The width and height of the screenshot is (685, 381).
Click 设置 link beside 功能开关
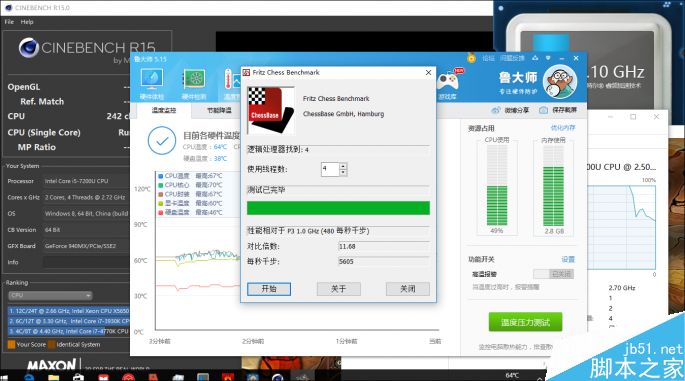pyautogui.click(x=568, y=260)
